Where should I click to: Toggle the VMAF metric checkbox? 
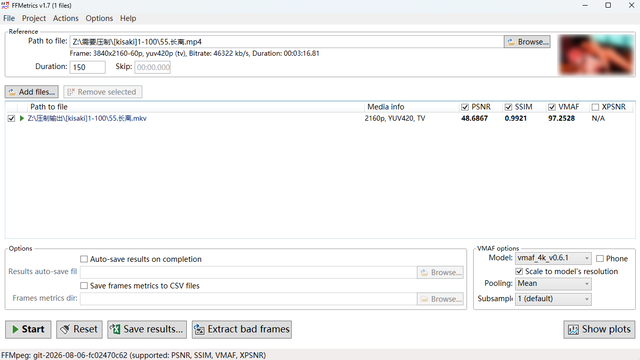(552, 107)
